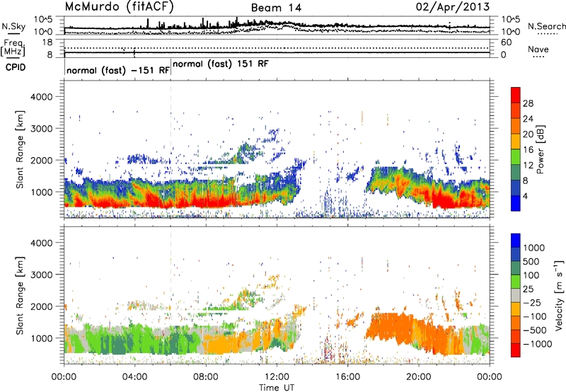Viewport: 566px width, 392px height.
Task: Click the "500" velocity colorbar value
Action: [531, 262]
